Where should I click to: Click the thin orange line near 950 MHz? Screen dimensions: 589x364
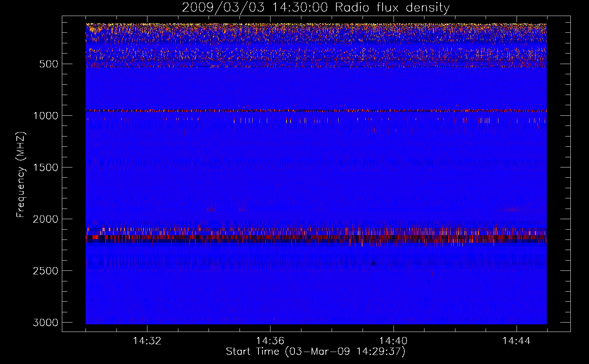316,110
